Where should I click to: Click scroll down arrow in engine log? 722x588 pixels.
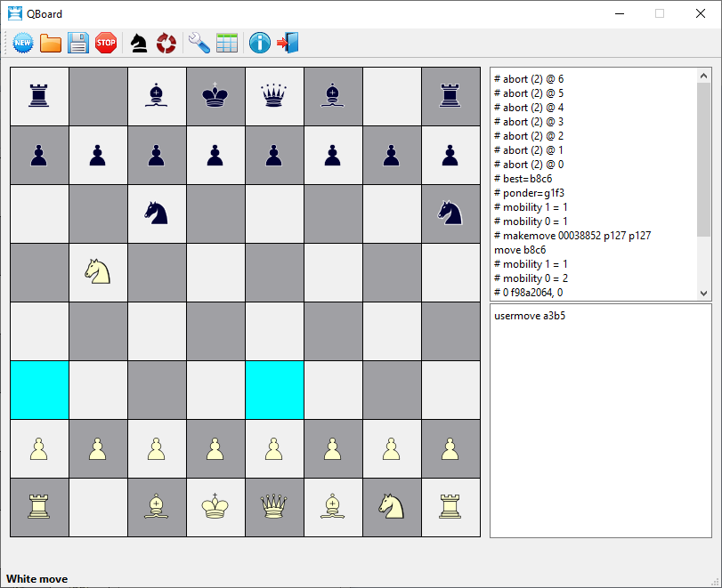(x=703, y=293)
